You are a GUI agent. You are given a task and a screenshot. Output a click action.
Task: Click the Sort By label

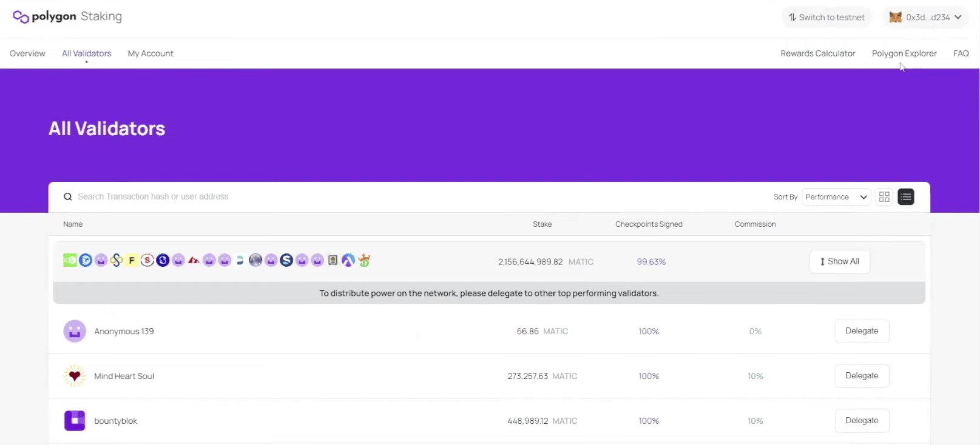tap(786, 197)
